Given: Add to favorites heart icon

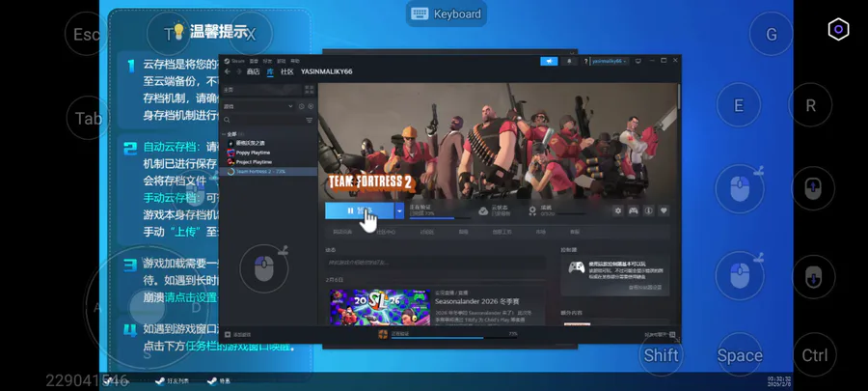Looking at the screenshot, I should [x=664, y=210].
